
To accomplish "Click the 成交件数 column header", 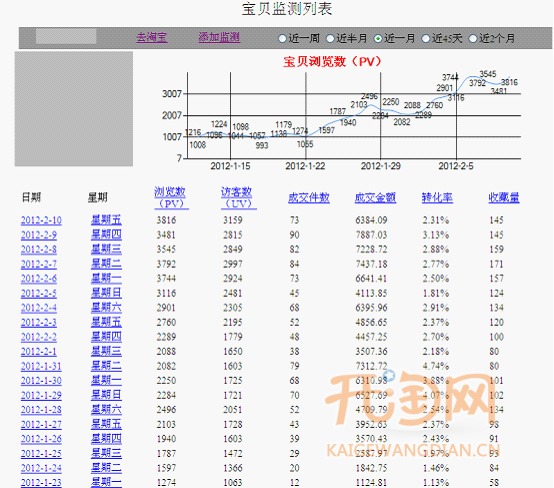I will click(x=309, y=198).
